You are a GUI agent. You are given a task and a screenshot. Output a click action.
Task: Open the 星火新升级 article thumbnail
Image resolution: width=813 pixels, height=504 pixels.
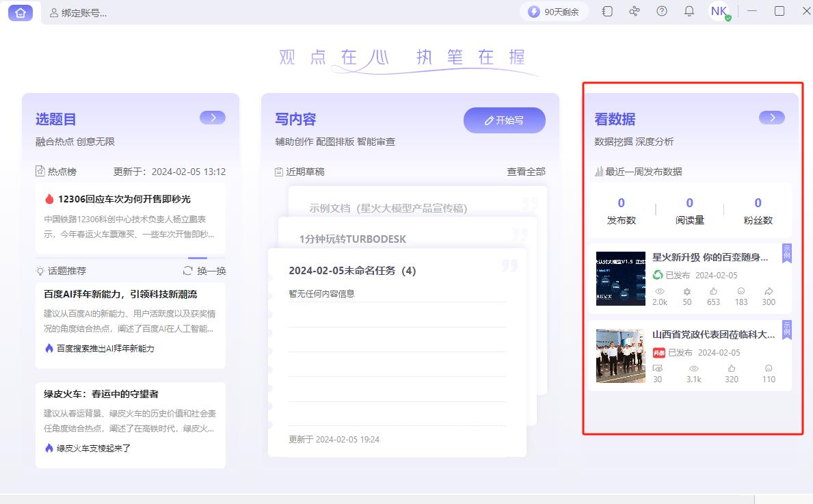[620, 278]
